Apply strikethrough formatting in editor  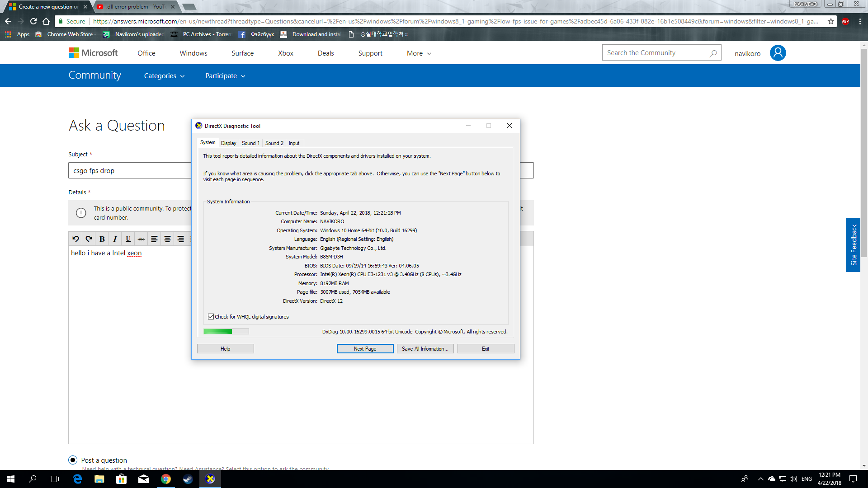click(142, 239)
